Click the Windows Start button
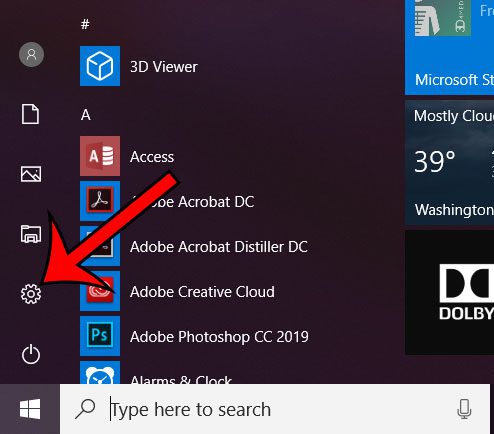This screenshot has height=434, width=494. 30,409
